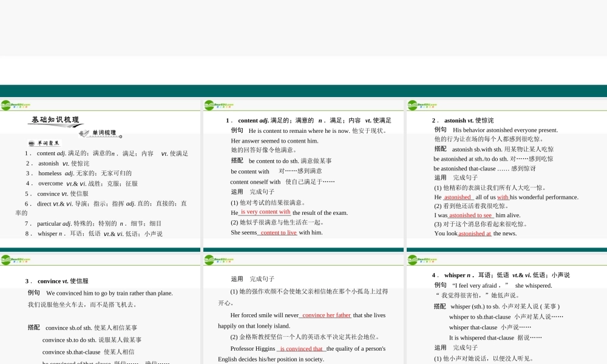Click red answer 'content to live'
607x364 pixels.
[x=279, y=232]
